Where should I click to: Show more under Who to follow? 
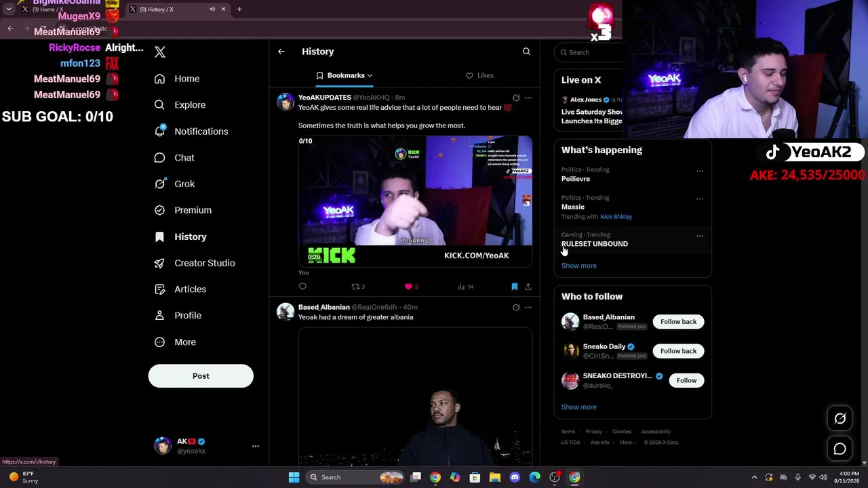(579, 407)
